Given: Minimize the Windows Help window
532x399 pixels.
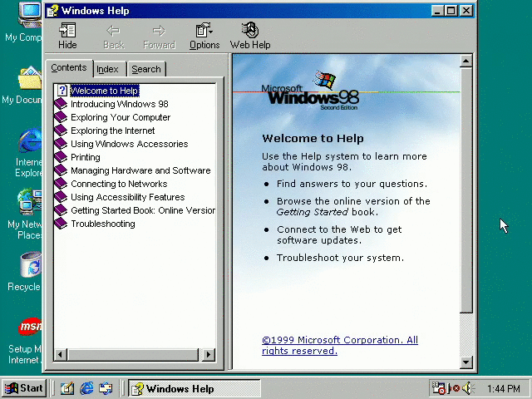Looking at the screenshot, I should [437, 11].
